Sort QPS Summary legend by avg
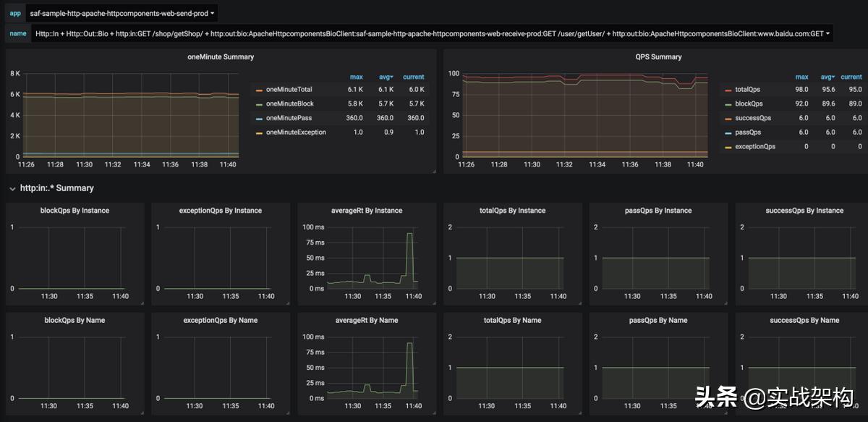Viewport: 868px width, 422px height. [827, 77]
